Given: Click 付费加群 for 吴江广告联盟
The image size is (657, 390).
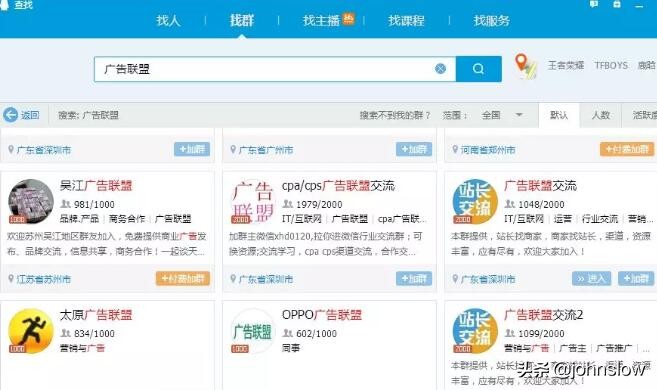Looking at the screenshot, I should tap(183, 279).
